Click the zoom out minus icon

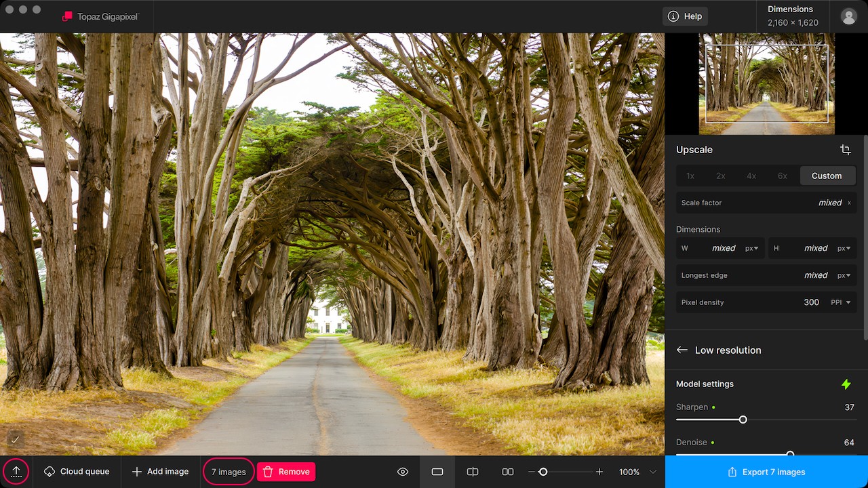tap(532, 472)
